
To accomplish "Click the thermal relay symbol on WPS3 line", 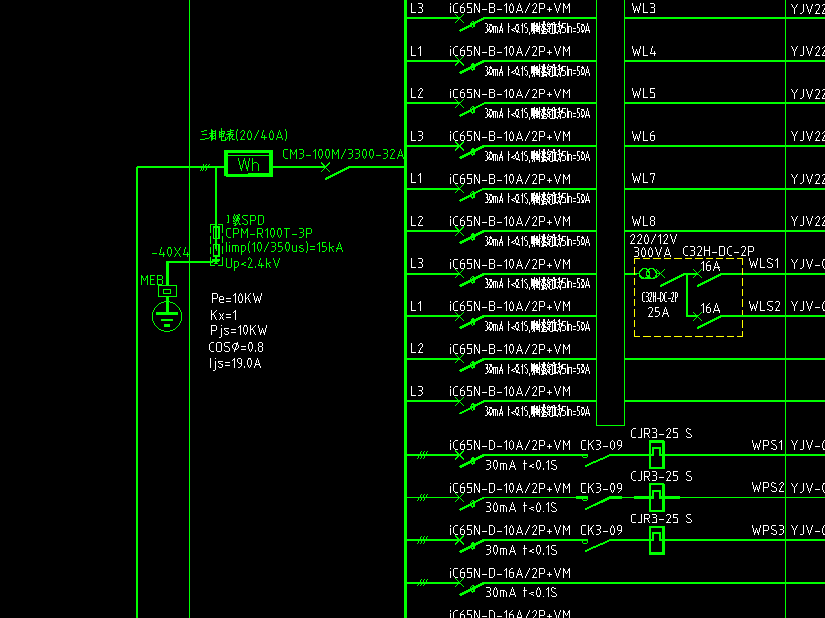I will [657, 540].
